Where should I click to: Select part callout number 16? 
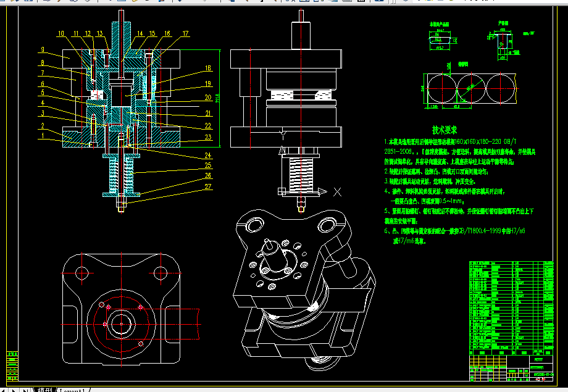(167, 33)
